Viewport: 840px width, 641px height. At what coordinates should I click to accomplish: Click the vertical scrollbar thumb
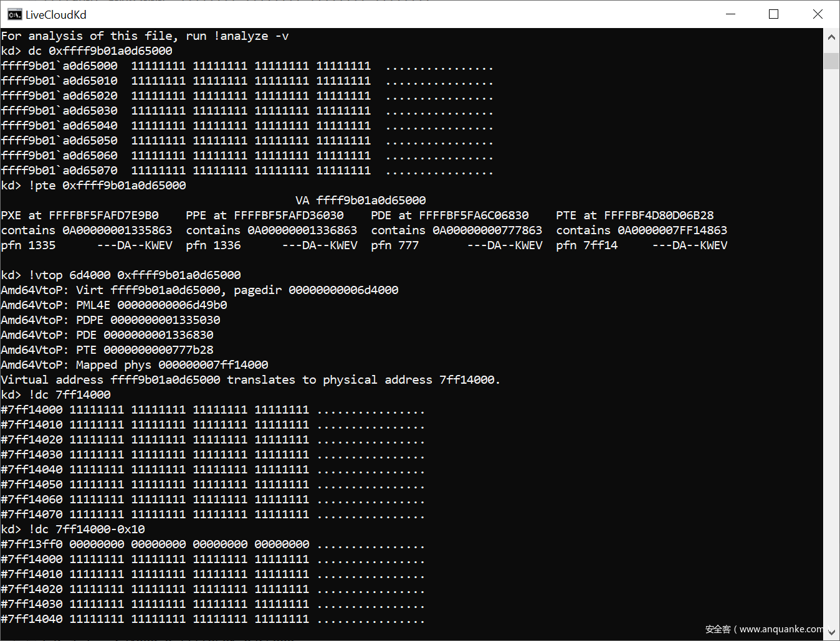pos(831,61)
